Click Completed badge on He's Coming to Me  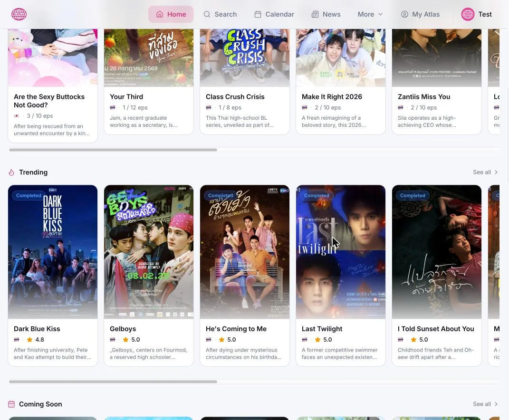pos(221,195)
